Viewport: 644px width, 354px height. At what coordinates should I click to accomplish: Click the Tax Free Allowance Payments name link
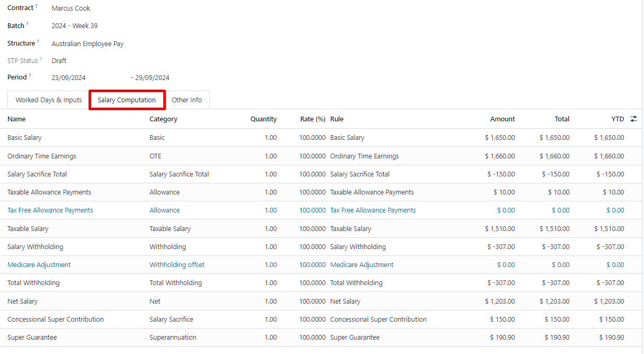50,210
